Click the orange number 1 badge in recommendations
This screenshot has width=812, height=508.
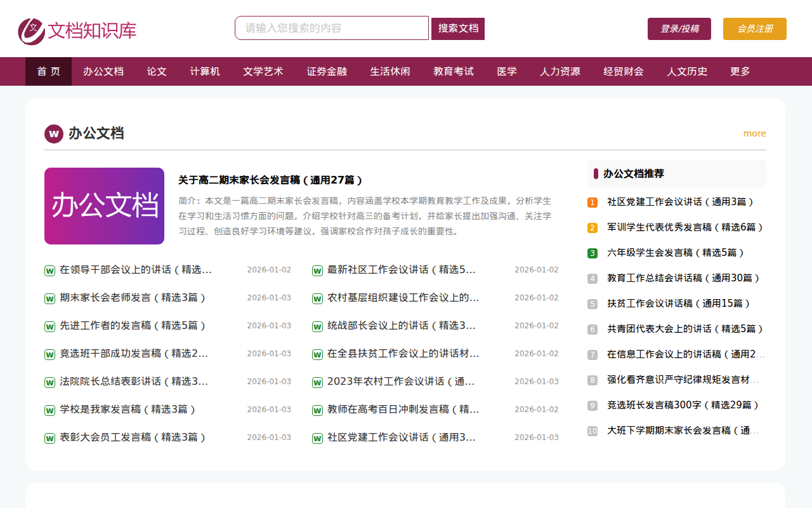click(592, 202)
